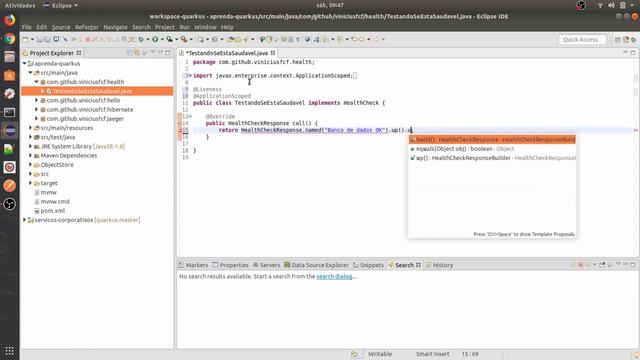Image resolution: width=640 pixels, height=360 pixels.
Task: Open the Refactor menu
Action: tap(87, 27)
